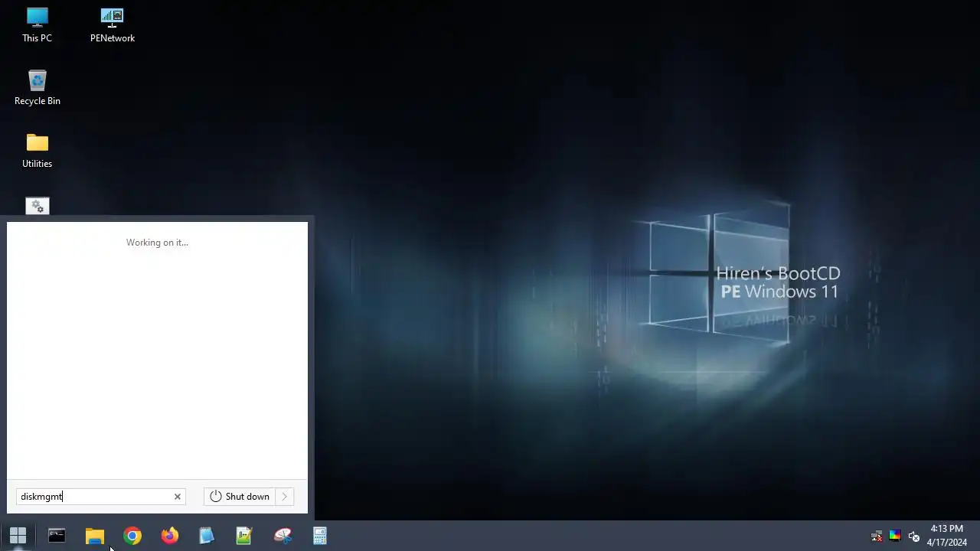Open the Notepad icon in the taskbar
This screenshot has height=551, width=980.
click(207, 536)
